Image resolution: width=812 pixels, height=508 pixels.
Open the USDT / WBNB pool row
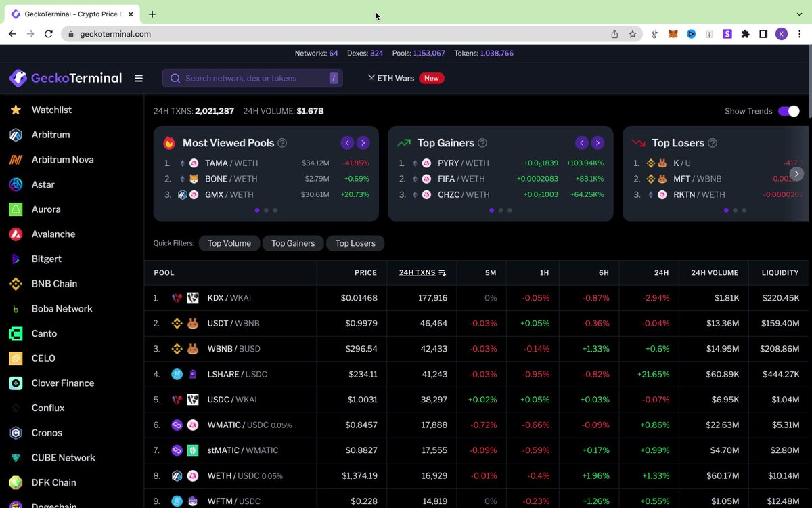(476, 323)
